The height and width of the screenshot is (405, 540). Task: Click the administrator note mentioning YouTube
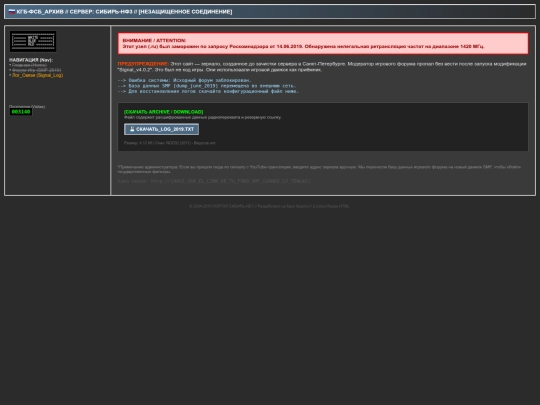pyautogui.click(x=319, y=169)
